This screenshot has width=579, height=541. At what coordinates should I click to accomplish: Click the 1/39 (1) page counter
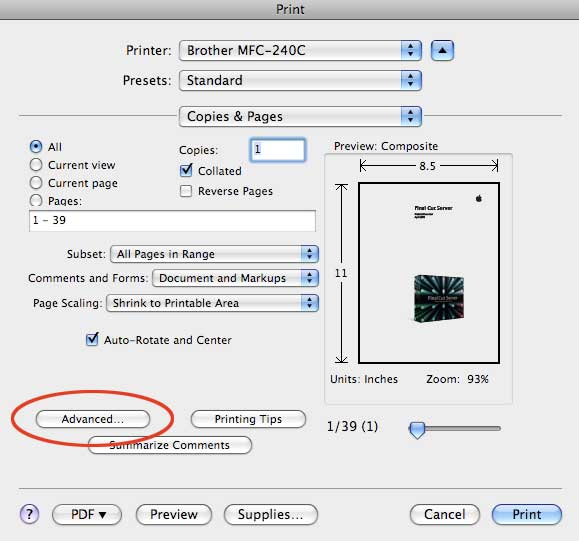click(352, 427)
